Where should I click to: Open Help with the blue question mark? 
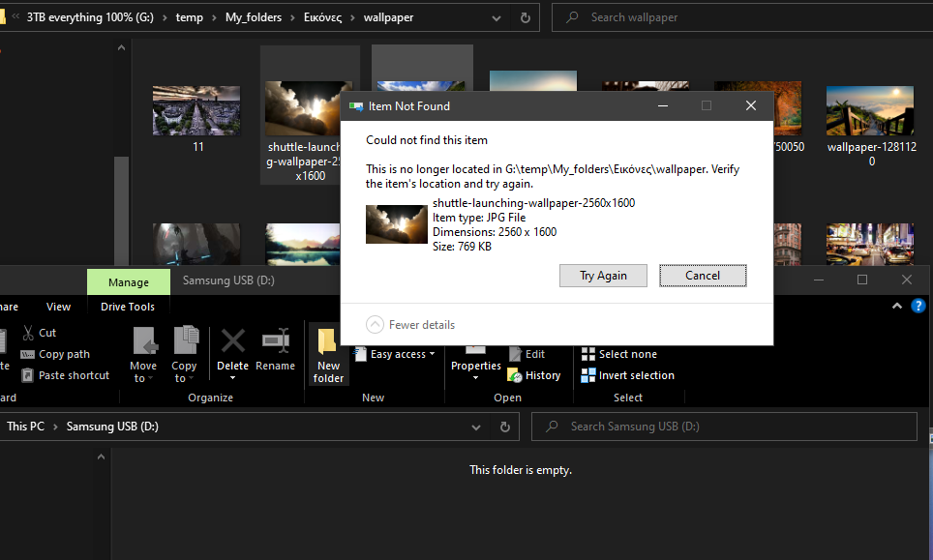[x=918, y=307]
